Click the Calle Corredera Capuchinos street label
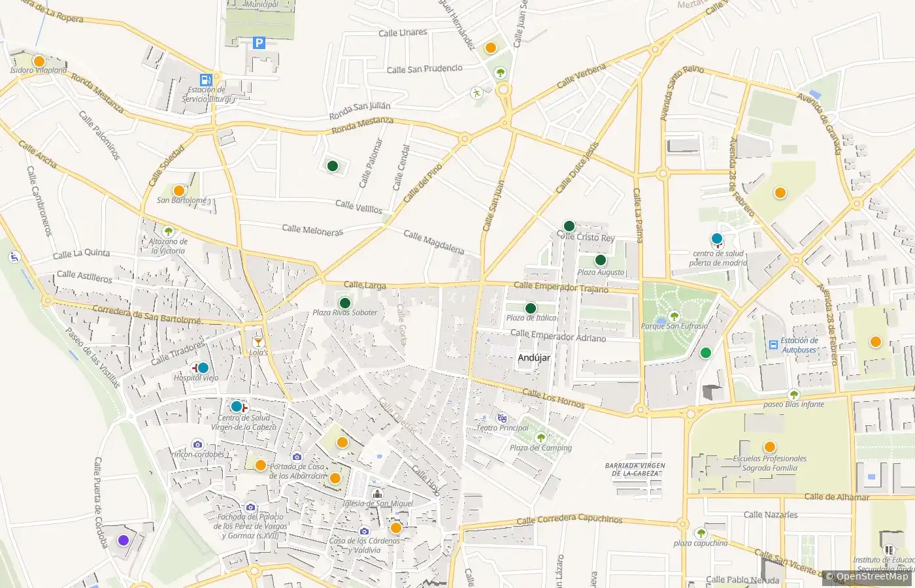The image size is (915, 588). coord(569,519)
